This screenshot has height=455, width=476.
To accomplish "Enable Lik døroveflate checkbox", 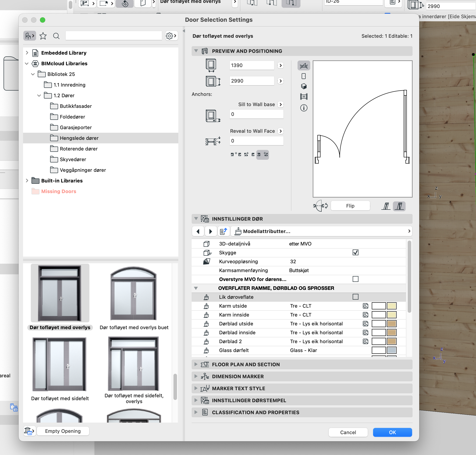I will point(355,297).
